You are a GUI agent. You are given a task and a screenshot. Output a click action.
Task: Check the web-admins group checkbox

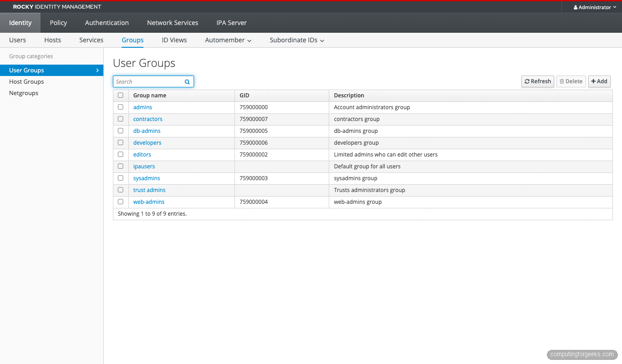pyautogui.click(x=121, y=202)
